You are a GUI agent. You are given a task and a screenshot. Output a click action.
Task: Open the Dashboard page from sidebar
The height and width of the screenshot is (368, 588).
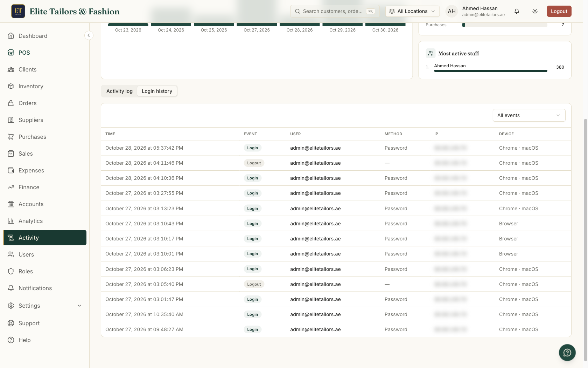45,36
